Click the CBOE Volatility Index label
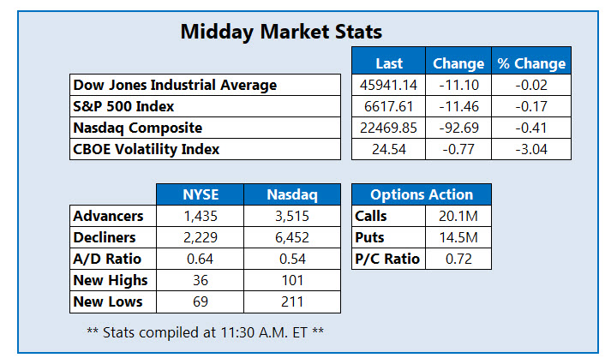 (147, 149)
